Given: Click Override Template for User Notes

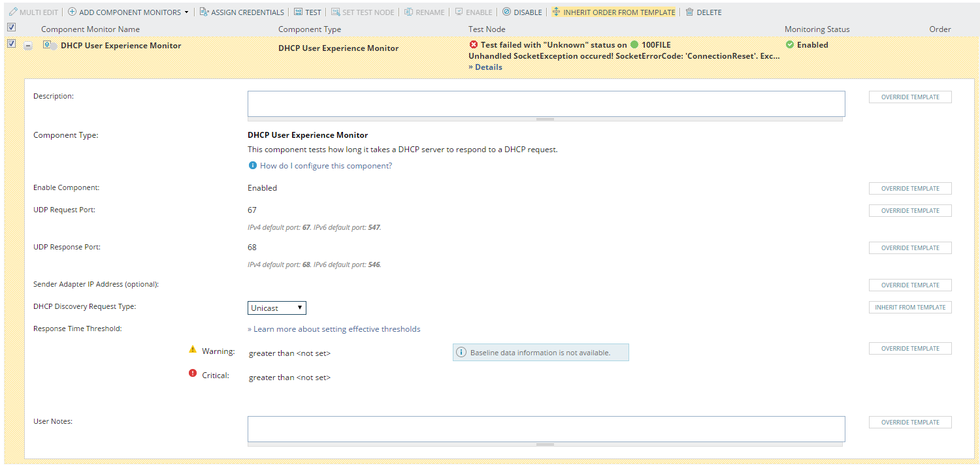Looking at the screenshot, I should pos(910,422).
